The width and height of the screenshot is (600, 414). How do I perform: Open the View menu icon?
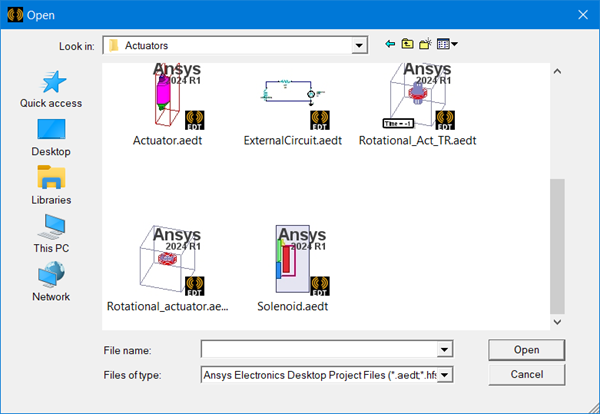447,44
